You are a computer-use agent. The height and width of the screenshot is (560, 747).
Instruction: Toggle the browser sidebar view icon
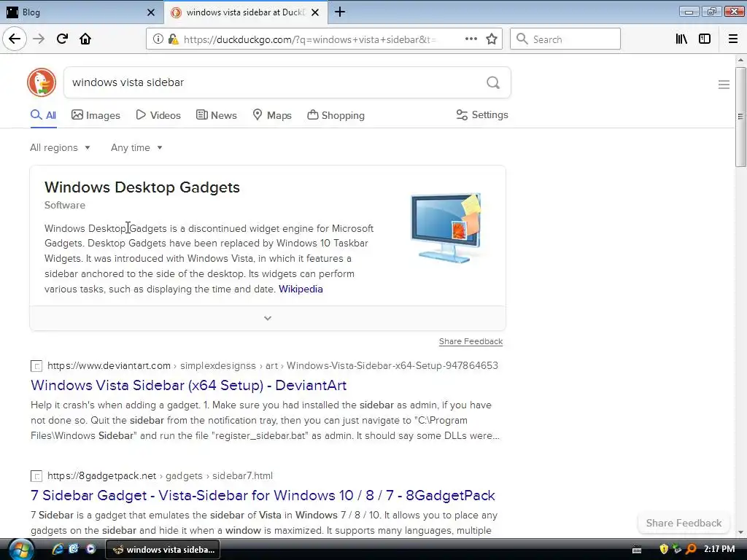[x=705, y=39]
